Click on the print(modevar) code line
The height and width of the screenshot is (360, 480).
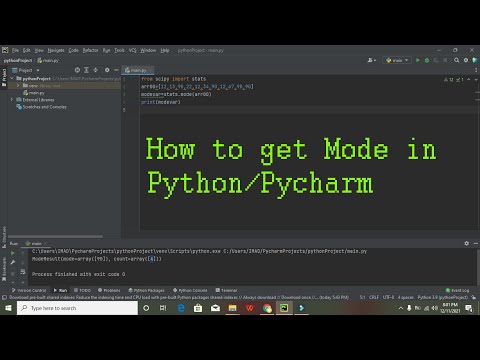(x=160, y=102)
